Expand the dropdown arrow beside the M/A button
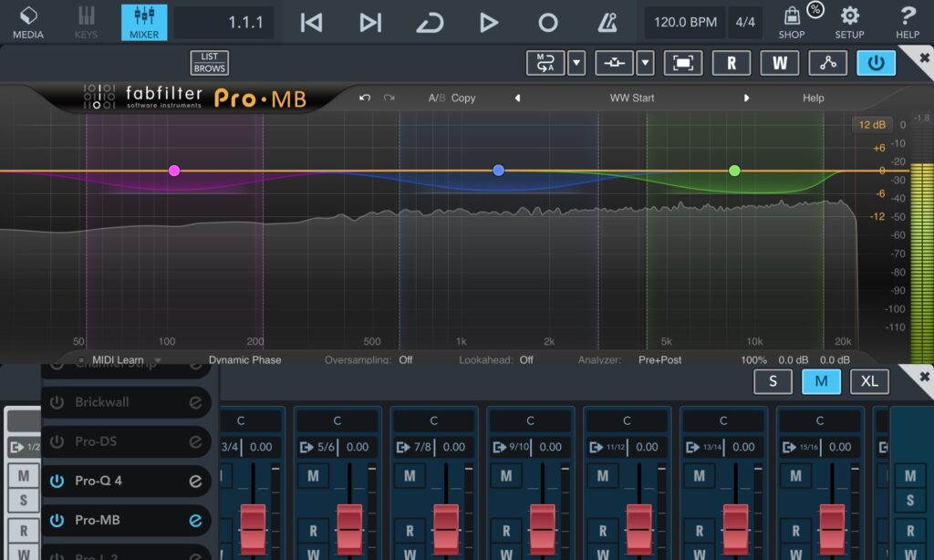This screenshot has width=934, height=560. click(576, 63)
